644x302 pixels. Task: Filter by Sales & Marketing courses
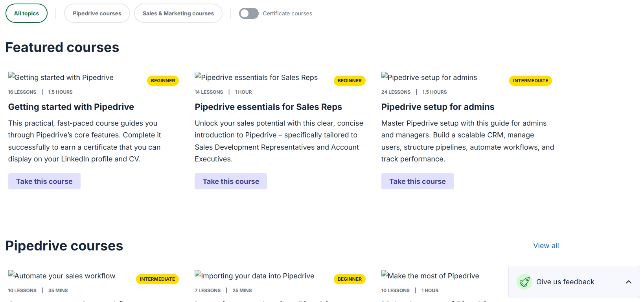(178, 13)
